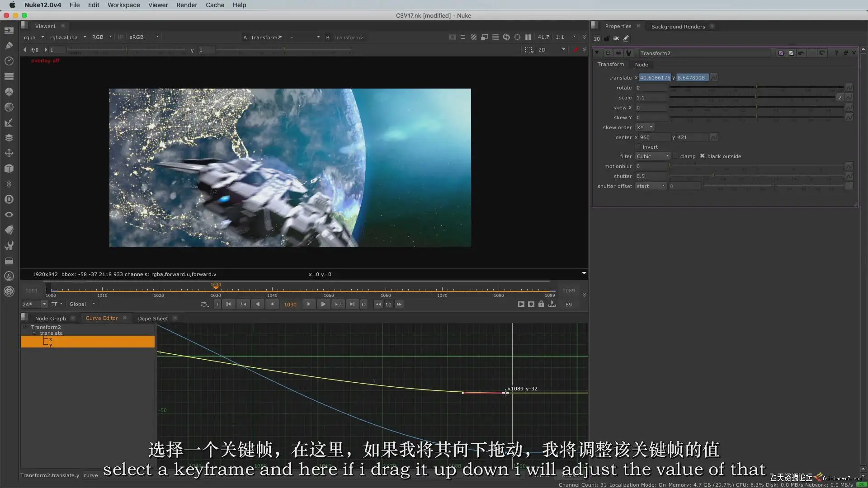Viewport: 868px width, 488px height.
Task: Open the 3D nodes toolbar menu
Action: pos(9,169)
